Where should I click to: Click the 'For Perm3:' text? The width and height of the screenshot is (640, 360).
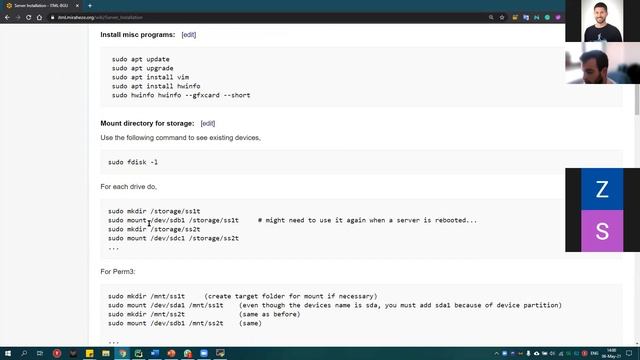(x=118, y=271)
